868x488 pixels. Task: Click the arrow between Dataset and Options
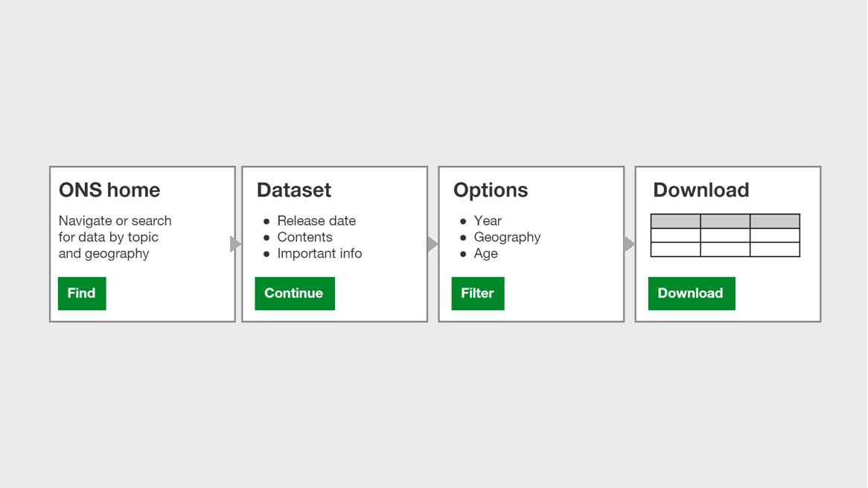(433, 244)
